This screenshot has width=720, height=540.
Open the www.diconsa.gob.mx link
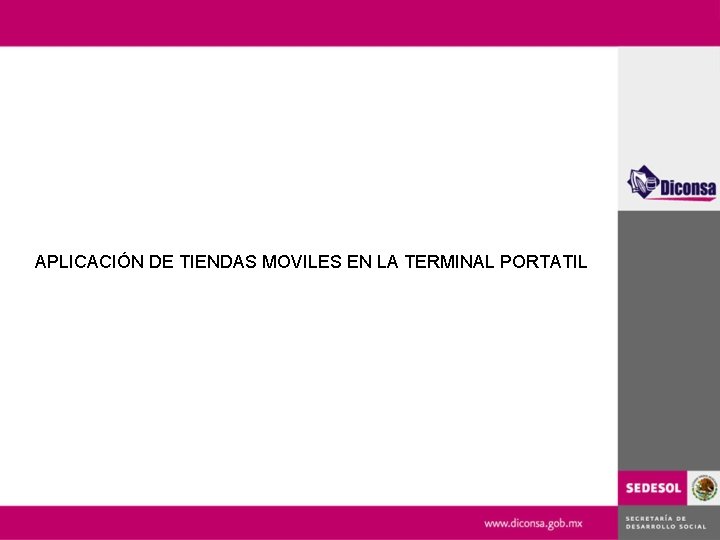pyautogui.click(x=533, y=523)
